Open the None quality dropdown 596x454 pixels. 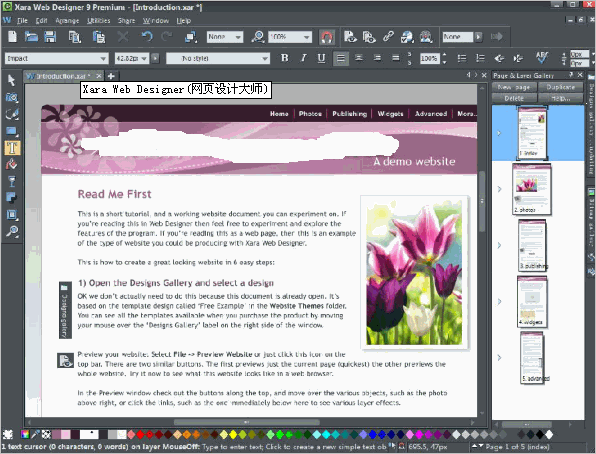click(238, 37)
